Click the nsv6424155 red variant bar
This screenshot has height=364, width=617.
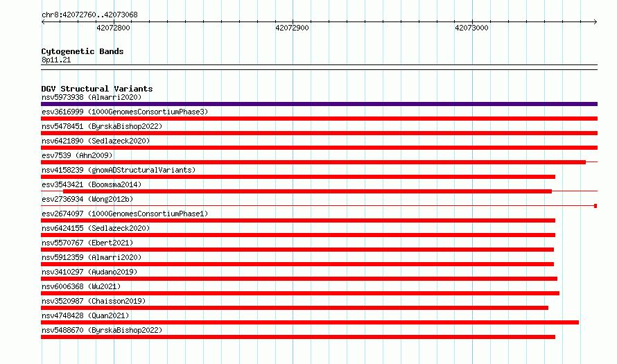pos(298,235)
